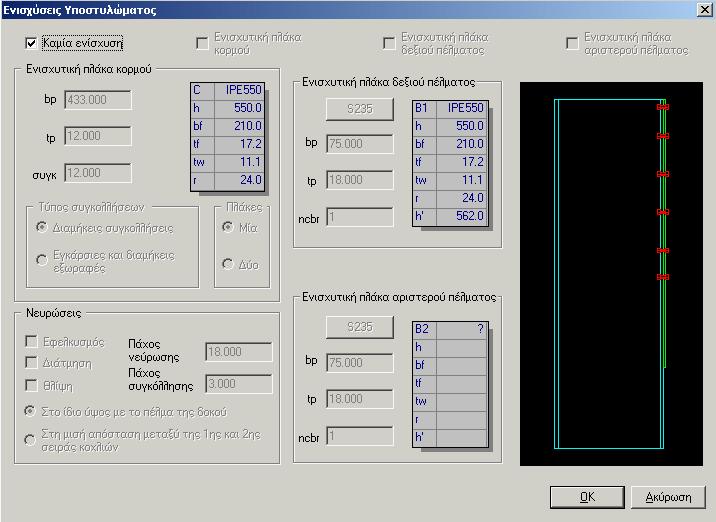The image size is (716, 522).
Task: Select Στο ίδιο ύψος με το πέλμα radio
Action: tap(30, 411)
